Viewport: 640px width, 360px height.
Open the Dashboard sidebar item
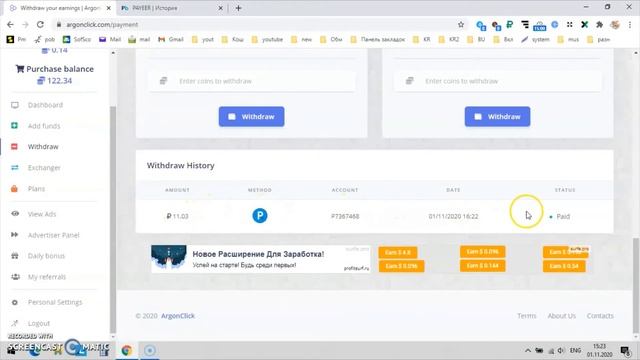click(x=45, y=105)
